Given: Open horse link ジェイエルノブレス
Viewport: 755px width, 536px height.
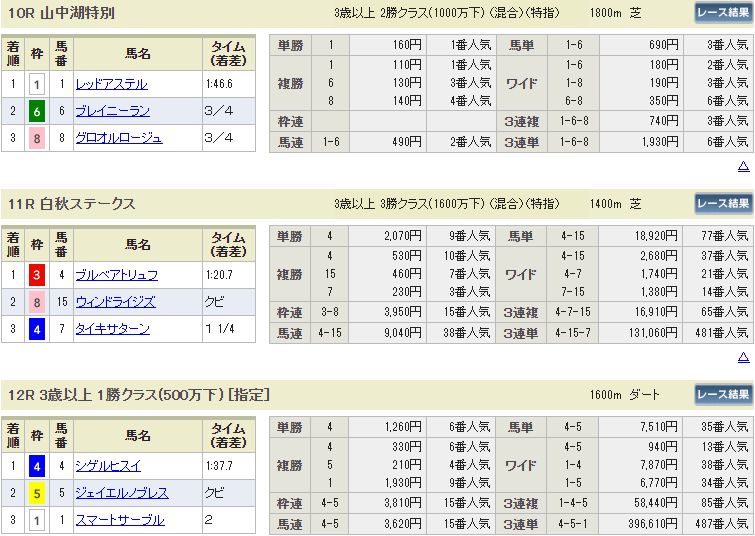Looking at the screenshot, I should pos(122,493).
